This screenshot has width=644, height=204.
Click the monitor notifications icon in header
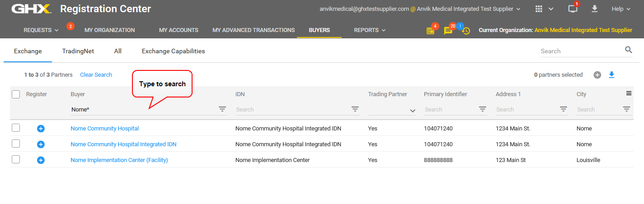(573, 9)
